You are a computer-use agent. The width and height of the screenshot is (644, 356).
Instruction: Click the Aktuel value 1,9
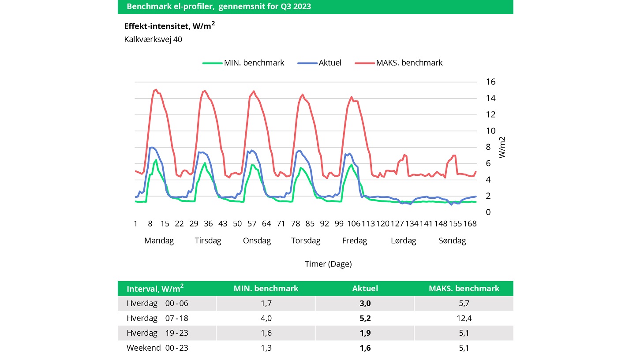[x=365, y=333]
